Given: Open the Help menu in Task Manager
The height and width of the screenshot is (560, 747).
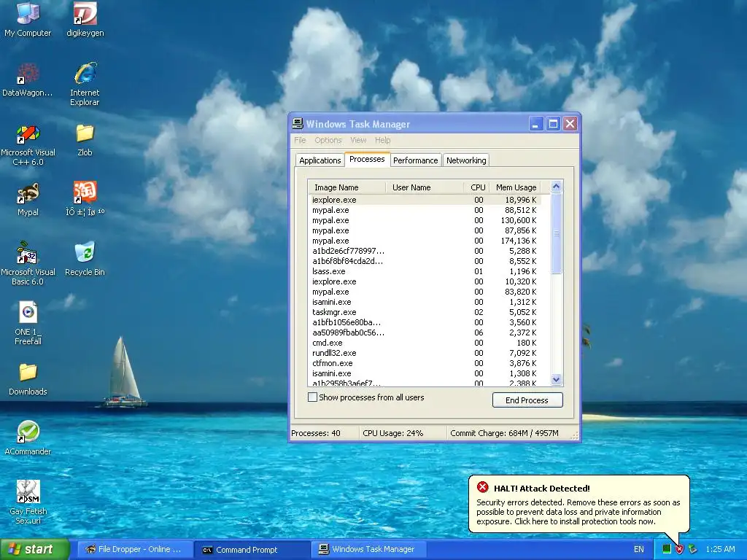Looking at the screenshot, I should pyautogui.click(x=382, y=140).
